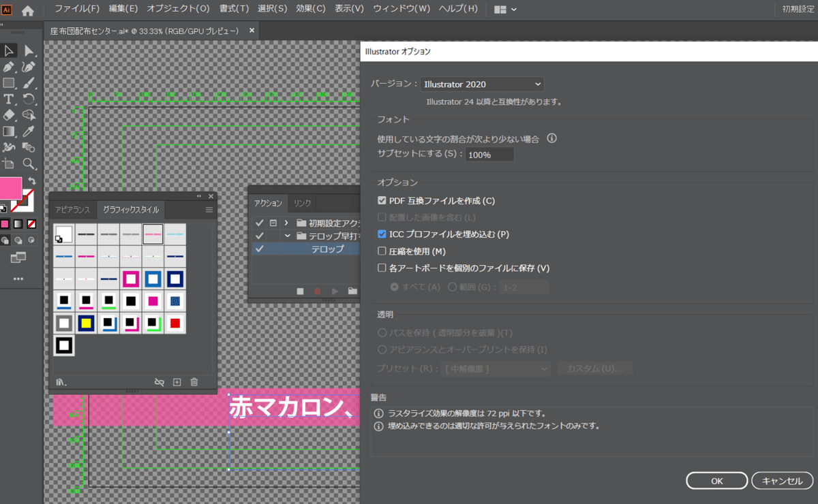Screen dimensions: 818x504
Task: Open the 効果(C) menu
Action: 311,10
